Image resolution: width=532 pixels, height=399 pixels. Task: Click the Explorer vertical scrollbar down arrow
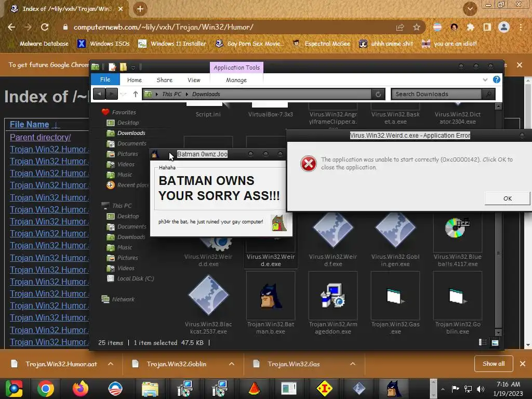point(498,332)
